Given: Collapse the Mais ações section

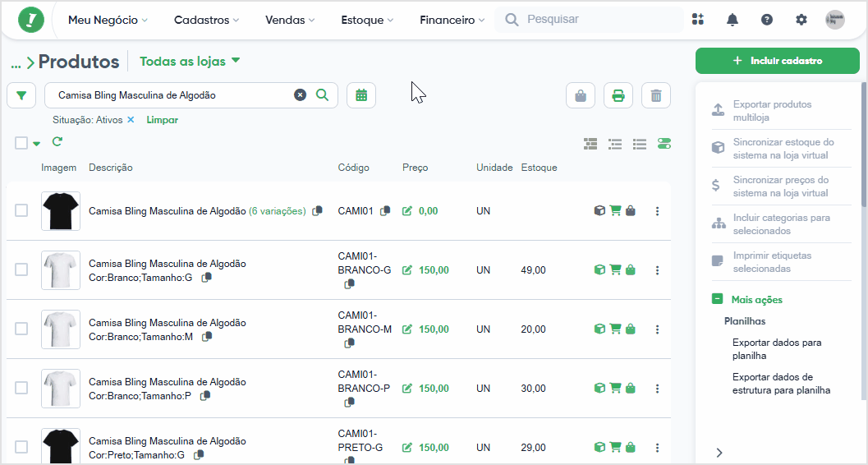Looking at the screenshot, I should (717, 299).
